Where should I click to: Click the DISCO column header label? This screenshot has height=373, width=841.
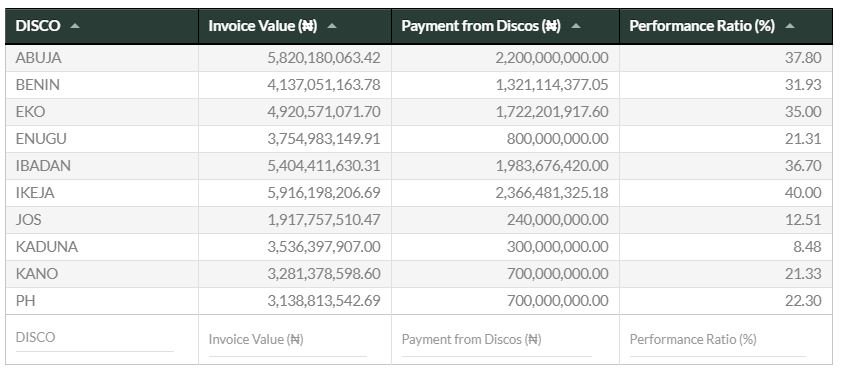pyautogui.click(x=38, y=26)
